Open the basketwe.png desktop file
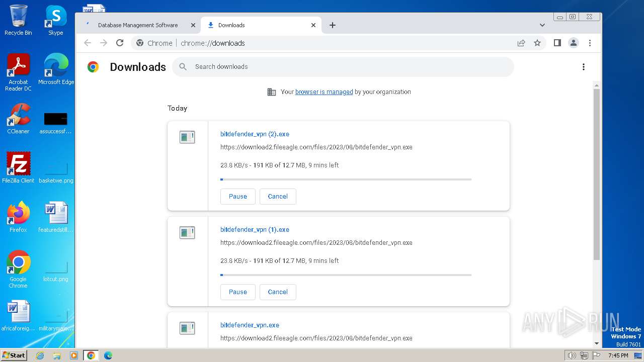 click(x=56, y=171)
